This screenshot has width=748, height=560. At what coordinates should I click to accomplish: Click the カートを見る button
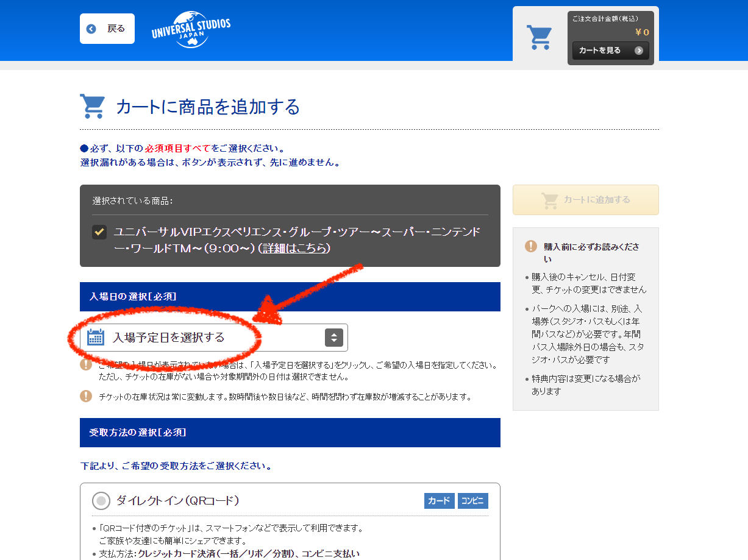pos(610,51)
